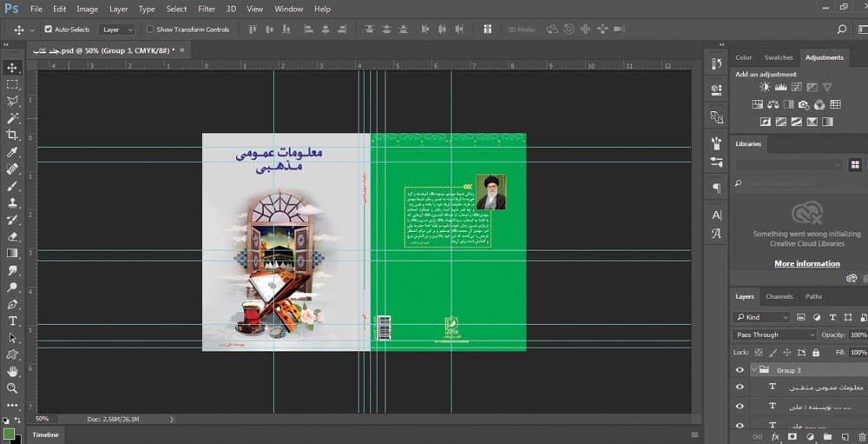
Task: Select the Zoom tool
Action: (x=11, y=388)
